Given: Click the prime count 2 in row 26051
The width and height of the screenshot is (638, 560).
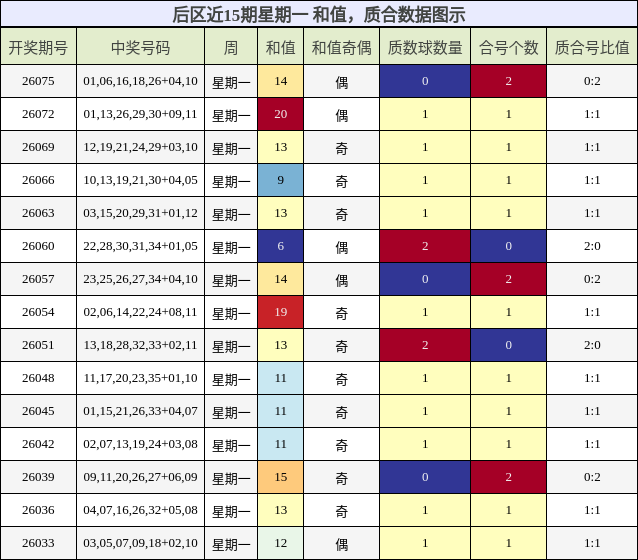Looking at the screenshot, I should pos(425,345).
